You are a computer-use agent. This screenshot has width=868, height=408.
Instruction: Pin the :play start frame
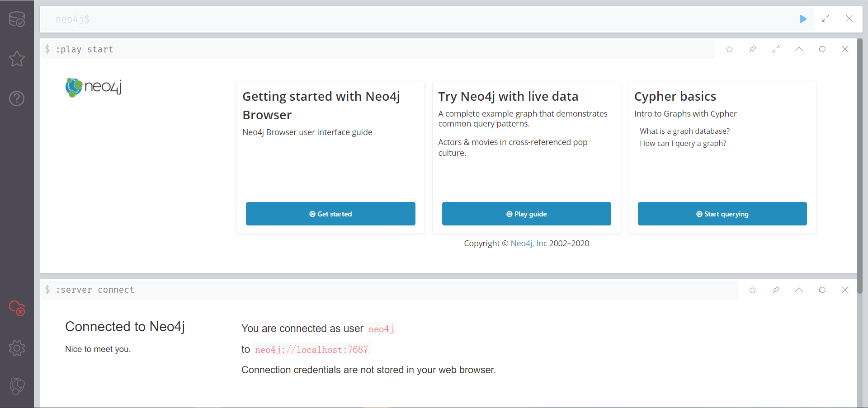click(752, 49)
